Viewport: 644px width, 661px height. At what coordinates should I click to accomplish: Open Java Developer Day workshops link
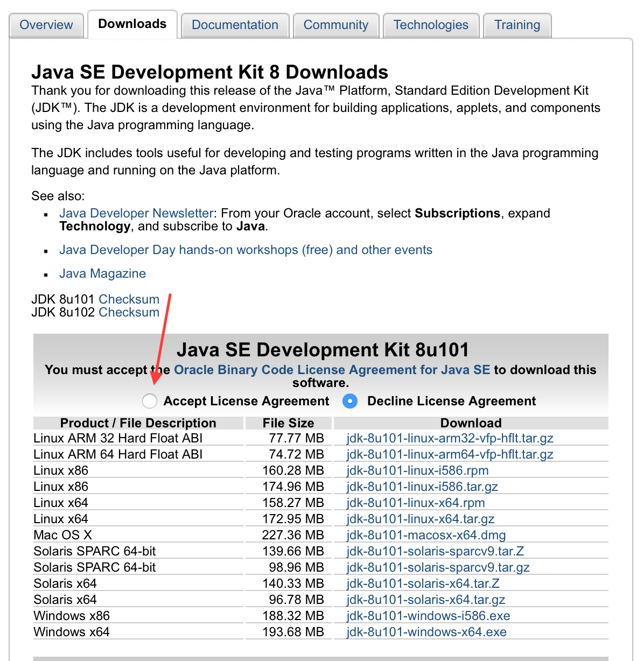[246, 250]
